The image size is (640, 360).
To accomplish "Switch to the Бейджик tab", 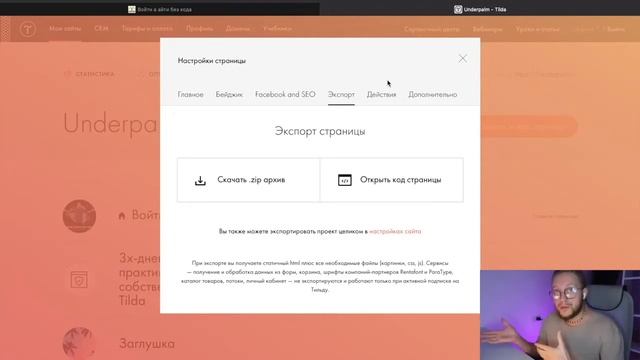I will (x=229, y=94).
